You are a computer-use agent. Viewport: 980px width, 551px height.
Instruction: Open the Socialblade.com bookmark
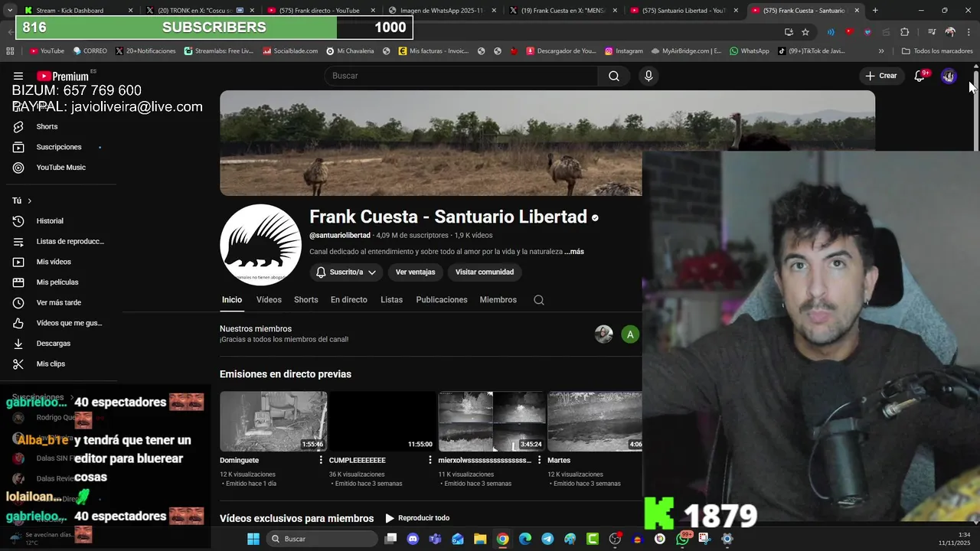click(x=290, y=51)
